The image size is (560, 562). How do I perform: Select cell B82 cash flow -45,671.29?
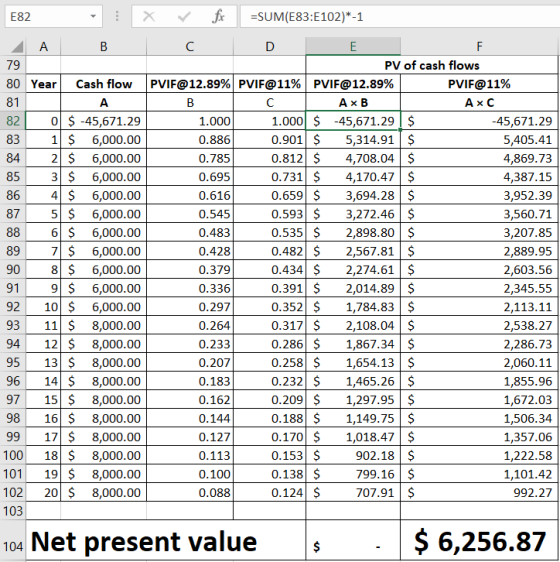(104, 121)
